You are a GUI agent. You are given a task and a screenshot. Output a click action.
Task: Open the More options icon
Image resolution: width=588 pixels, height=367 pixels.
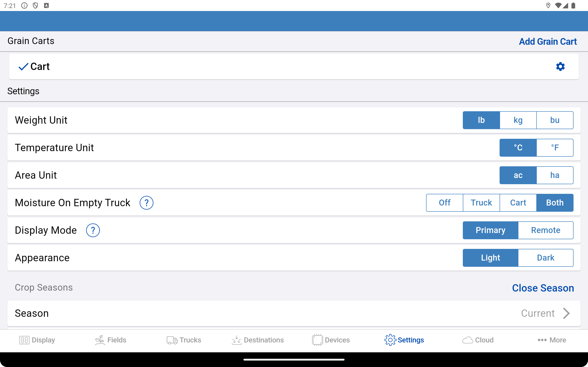click(541, 340)
